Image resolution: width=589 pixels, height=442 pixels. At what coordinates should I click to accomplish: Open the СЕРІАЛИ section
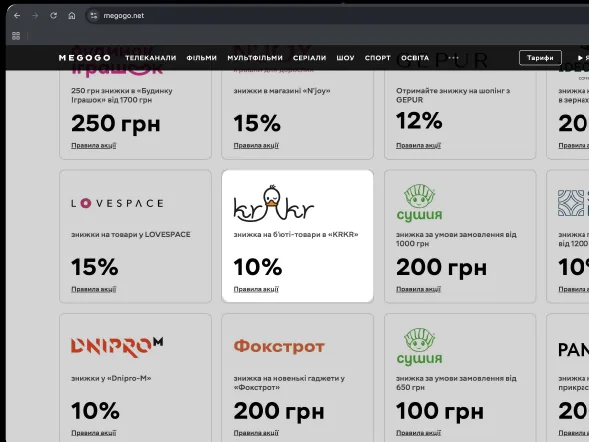pyautogui.click(x=310, y=58)
